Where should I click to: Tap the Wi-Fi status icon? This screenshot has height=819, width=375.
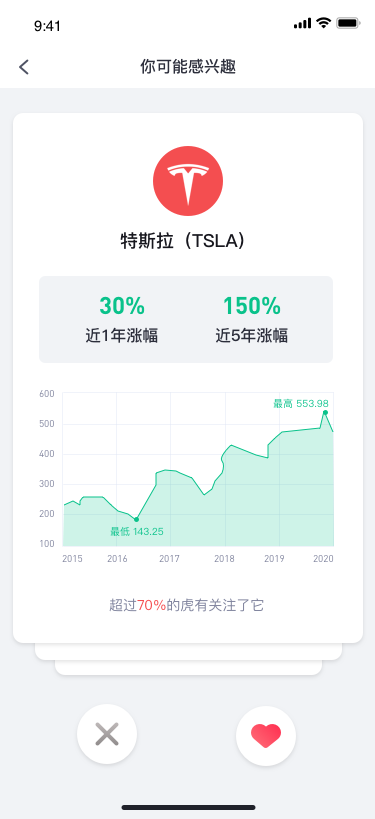click(324, 23)
